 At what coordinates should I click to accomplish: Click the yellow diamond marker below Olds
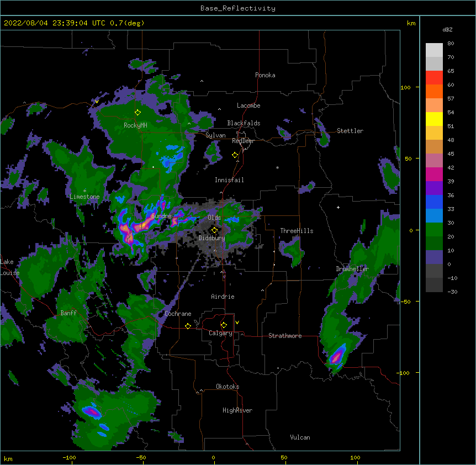tap(214, 230)
